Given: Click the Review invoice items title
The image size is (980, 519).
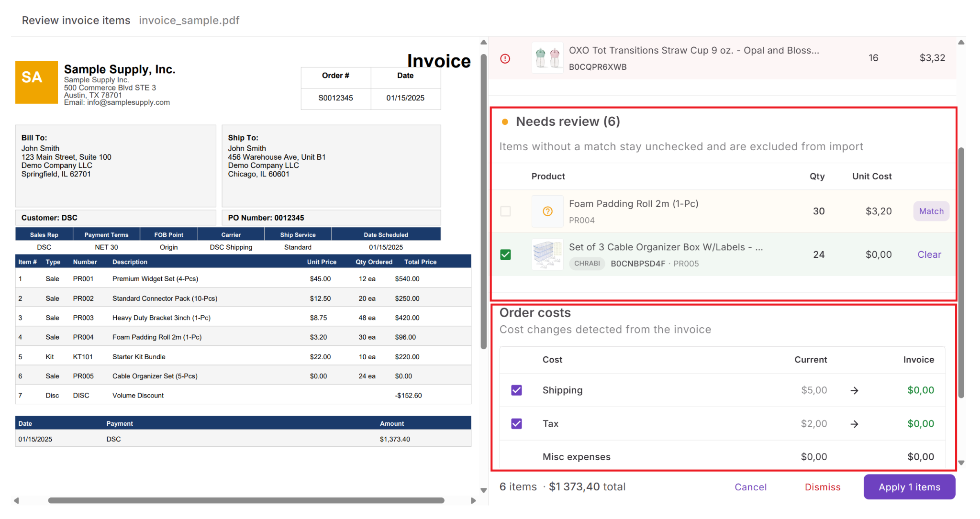Looking at the screenshot, I should point(76,20).
